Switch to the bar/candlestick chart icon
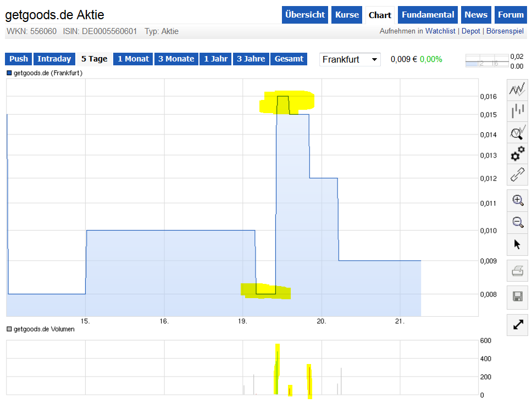Viewport: 532px width, 403px height. point(517,110)
